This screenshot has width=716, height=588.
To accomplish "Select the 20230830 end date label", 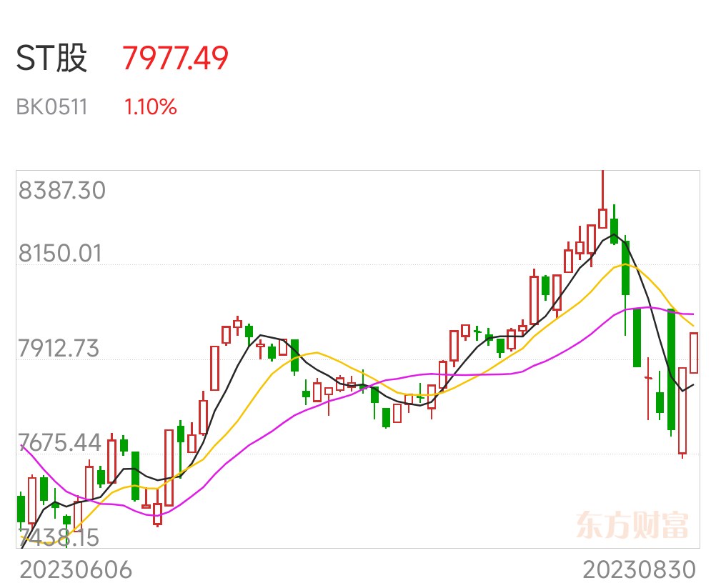I will click(640, 570).
